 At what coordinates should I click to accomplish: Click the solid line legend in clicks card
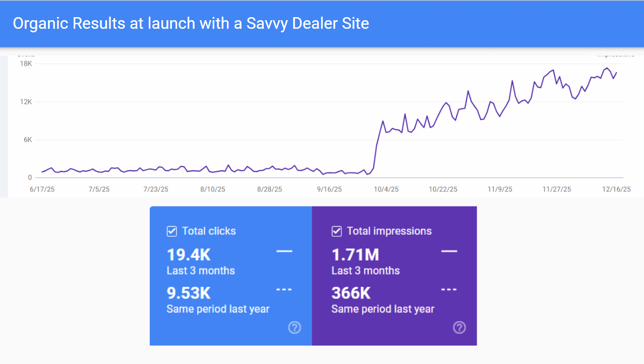(x=284, y=251)
